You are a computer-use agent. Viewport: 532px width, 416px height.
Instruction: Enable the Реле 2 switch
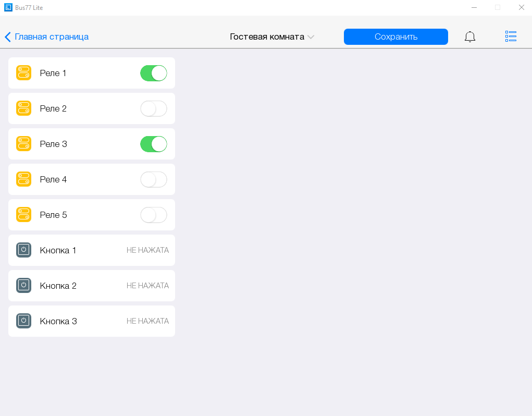coord(154,108)
